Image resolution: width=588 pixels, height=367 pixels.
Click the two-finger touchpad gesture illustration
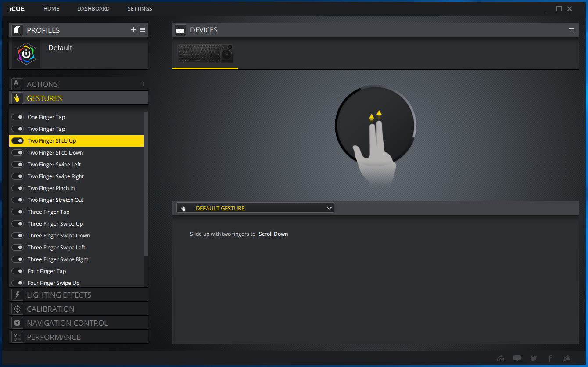376,137
